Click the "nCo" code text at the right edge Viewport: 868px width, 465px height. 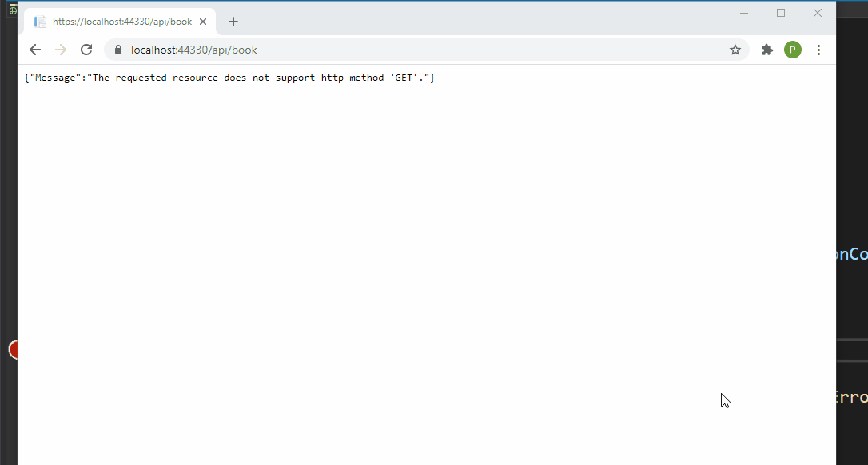point(854,254)
